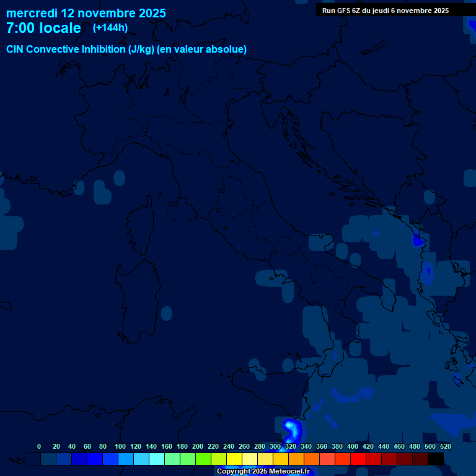
Task: Click the '7:00 locale' time label
Action: pyautogui.click(x=43, y=29)
